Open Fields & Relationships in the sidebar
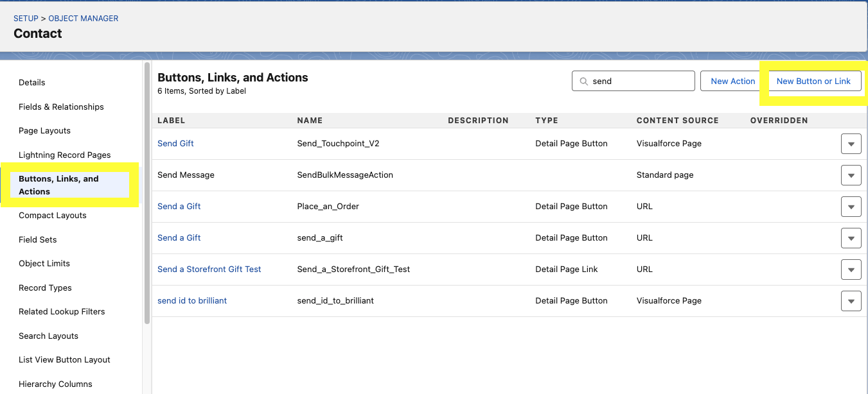This screenshot has width=868, height=394. [61, 107]
